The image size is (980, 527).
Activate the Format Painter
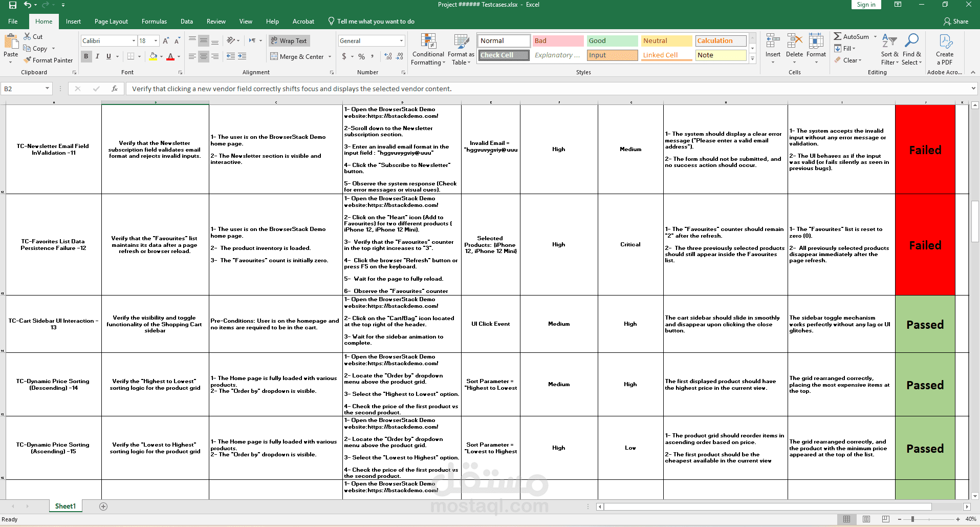coord(48,60)
